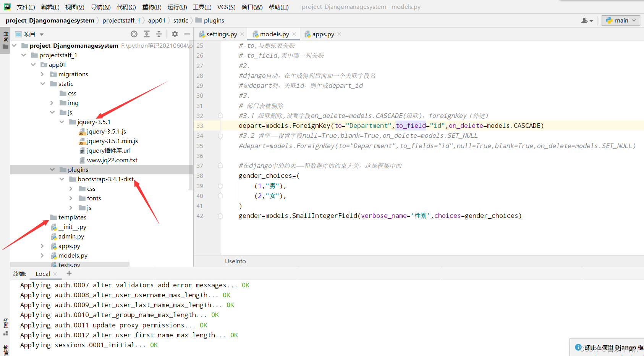Image resolution: width=644 pixels, height=356 pixels.
Task: Click static breadcrumb
Action: 181,21
